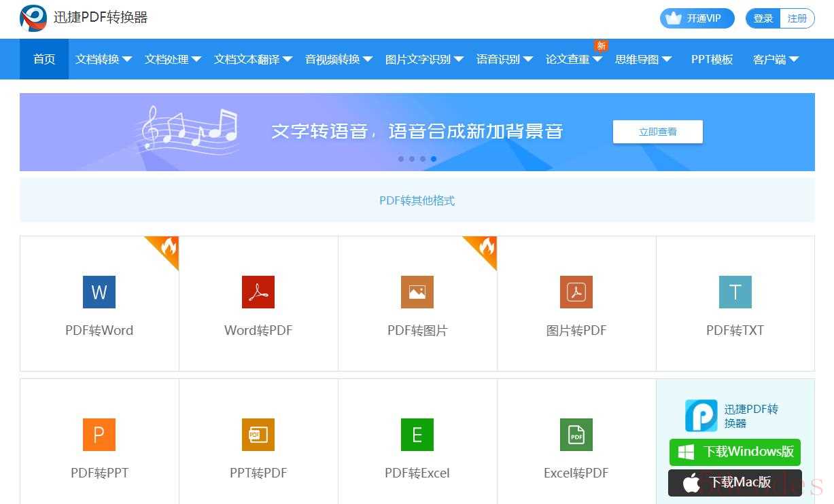The image size is (834, 504).
Task: Click the Word转PDF label text
Action: [x=258, y=331]
